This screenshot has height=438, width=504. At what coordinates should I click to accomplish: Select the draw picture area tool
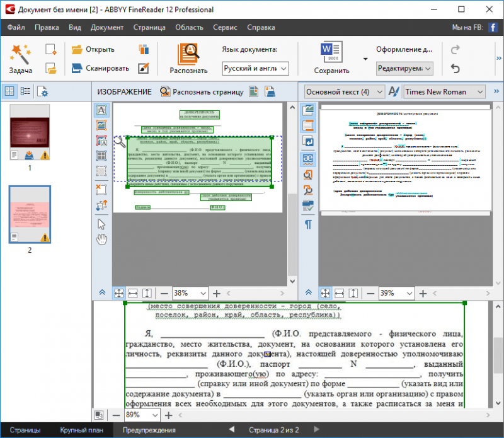point(101,125)
